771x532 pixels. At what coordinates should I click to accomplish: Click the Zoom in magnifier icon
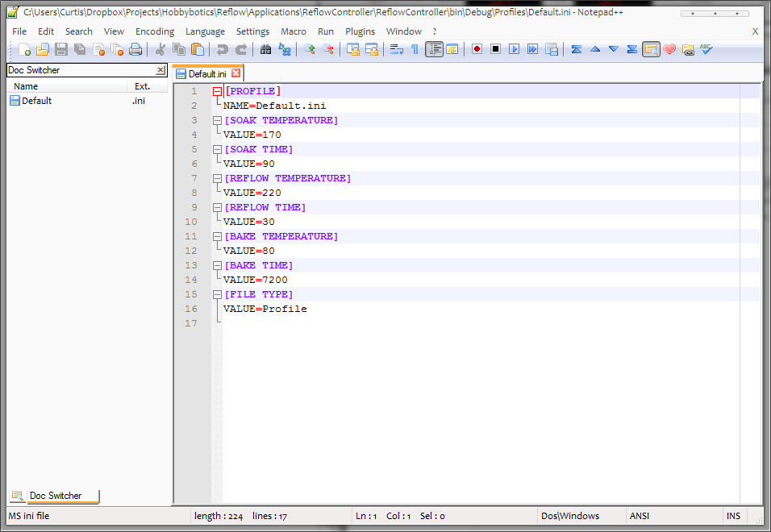click(x=309, y=49)
